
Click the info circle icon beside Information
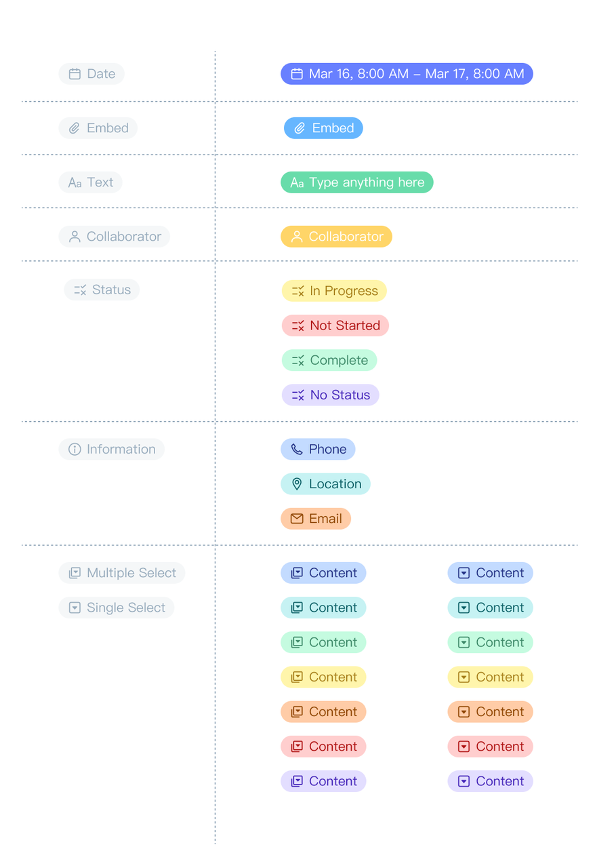pos(75,450)
